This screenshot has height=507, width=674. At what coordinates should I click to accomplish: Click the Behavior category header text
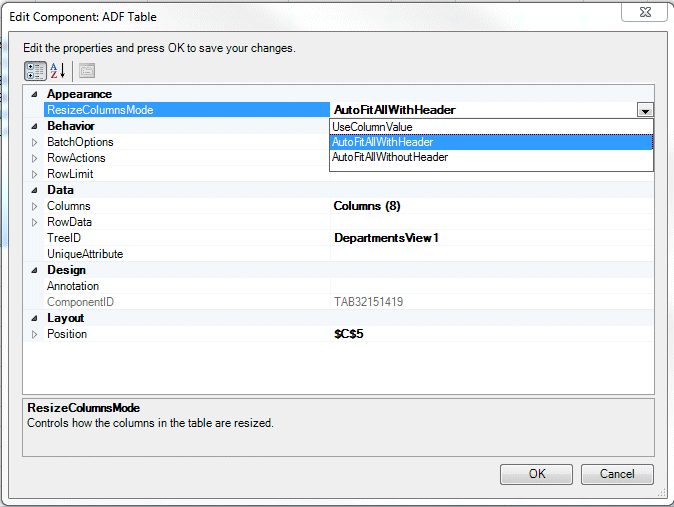71,126
